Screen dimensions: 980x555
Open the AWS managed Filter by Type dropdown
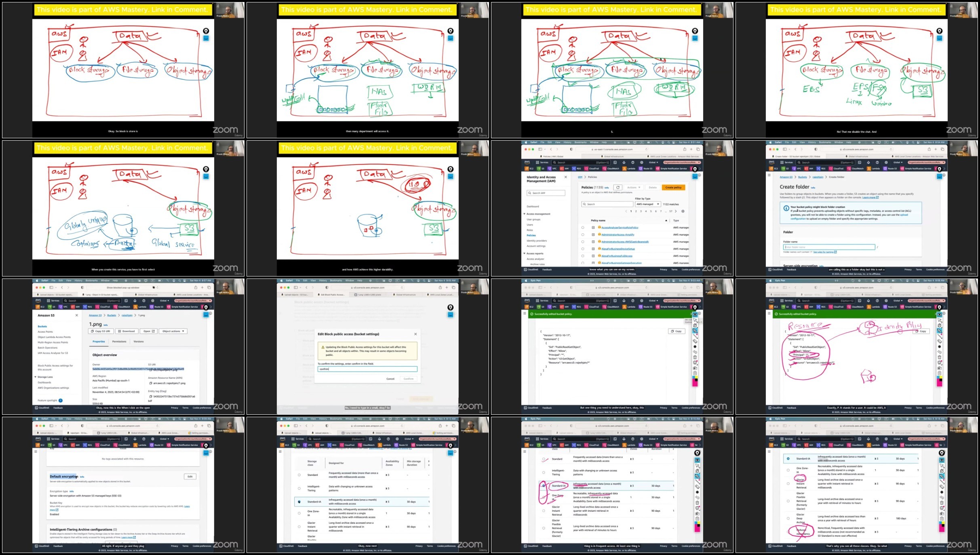coord(648,204)
